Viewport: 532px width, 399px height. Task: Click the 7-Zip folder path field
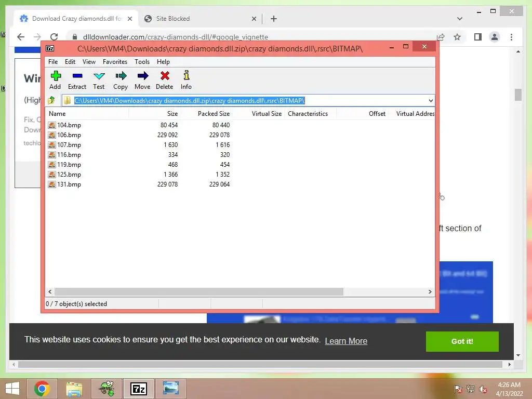pyautogui.click(x=248, y=100)
